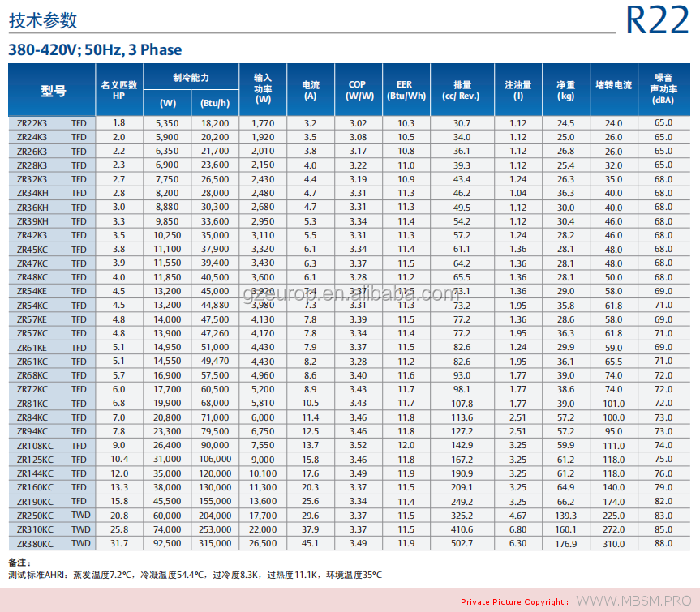Click the 380-420V; 50Hz, 3 Phase subtitle

coord(95,50)
